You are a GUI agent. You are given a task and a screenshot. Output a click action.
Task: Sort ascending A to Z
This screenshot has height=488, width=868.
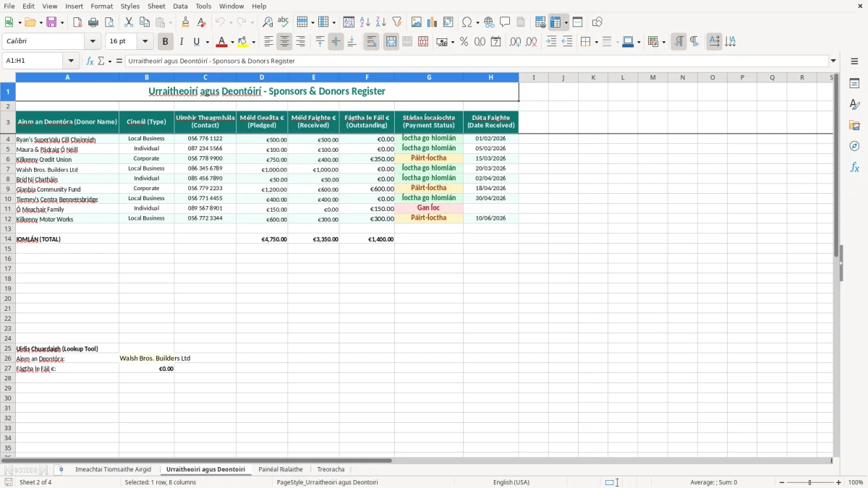[x=365, y=22]
